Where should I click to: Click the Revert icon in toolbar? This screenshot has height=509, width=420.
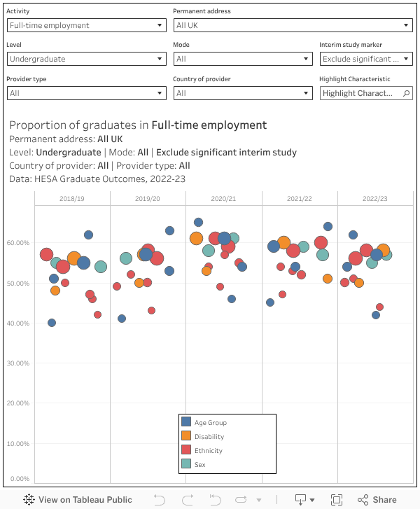214,499
